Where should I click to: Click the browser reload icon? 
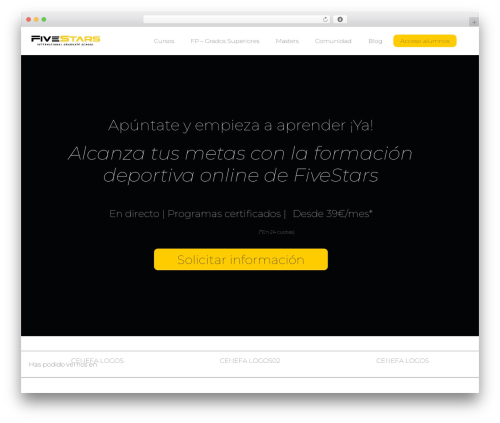(x=325, y=19)
